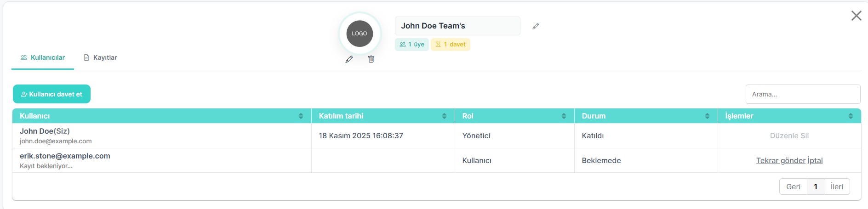Viewport: 868px width, 209px height.
Task: Go to next page with İleri
Action: point(837,186)
